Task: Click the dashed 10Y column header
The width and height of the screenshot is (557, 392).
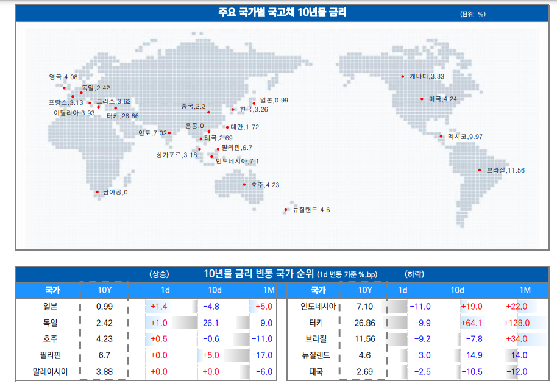Action: (104, 288)
